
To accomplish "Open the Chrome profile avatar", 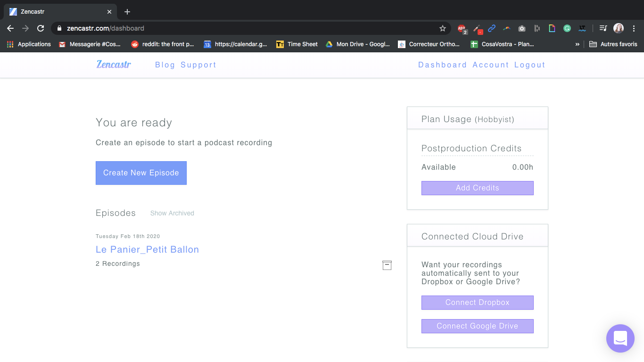I will pos(619,28).
